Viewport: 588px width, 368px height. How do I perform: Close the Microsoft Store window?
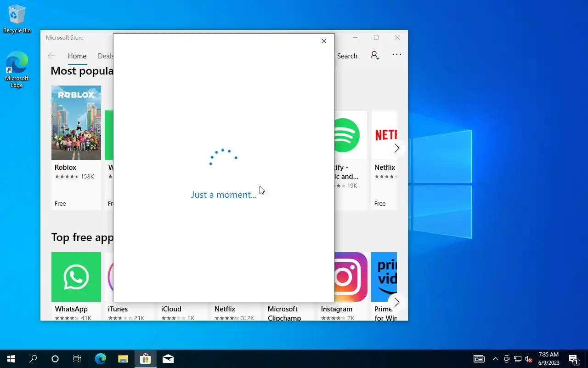point(397,37)
